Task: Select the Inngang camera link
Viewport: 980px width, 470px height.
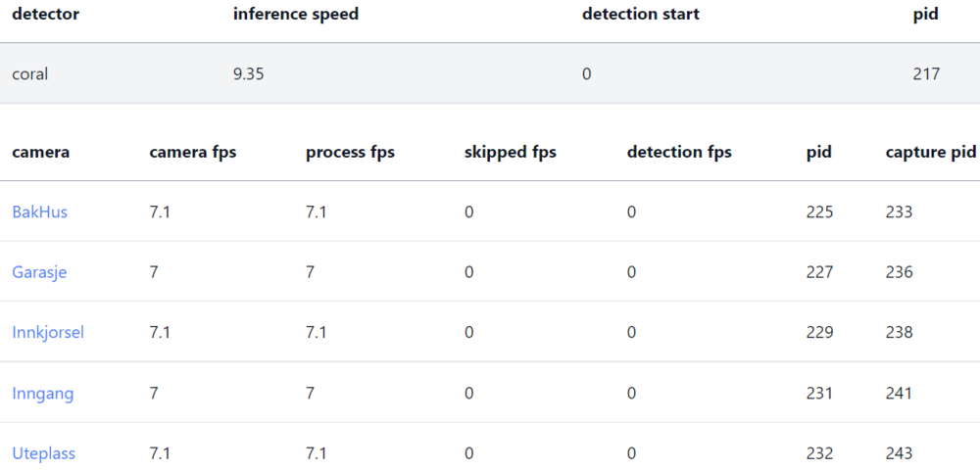Action: click(x=42, y=394)
